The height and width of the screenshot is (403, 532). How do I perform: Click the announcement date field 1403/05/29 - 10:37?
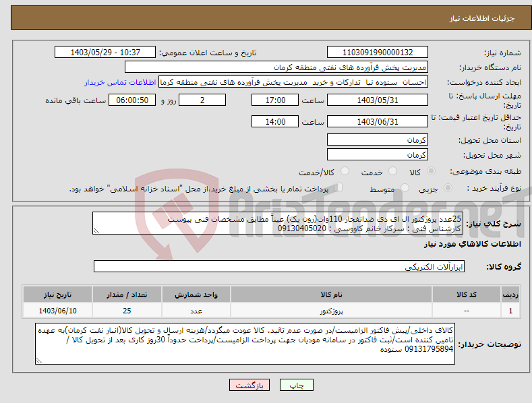[x=105, y=53]
